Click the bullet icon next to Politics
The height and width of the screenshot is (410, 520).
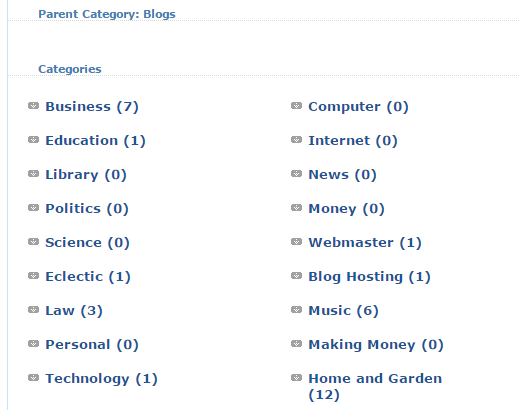click(x=33, y=208)
